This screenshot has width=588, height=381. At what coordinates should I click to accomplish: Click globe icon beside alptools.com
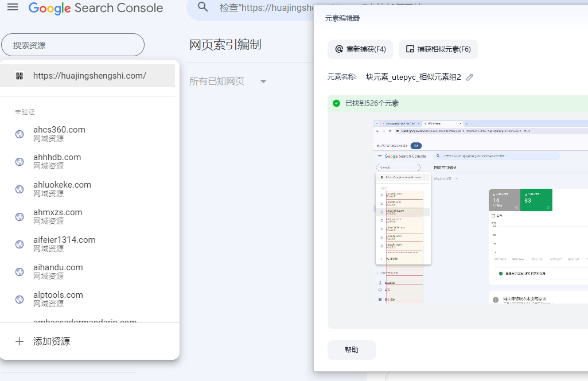click(x=20, y=300)
